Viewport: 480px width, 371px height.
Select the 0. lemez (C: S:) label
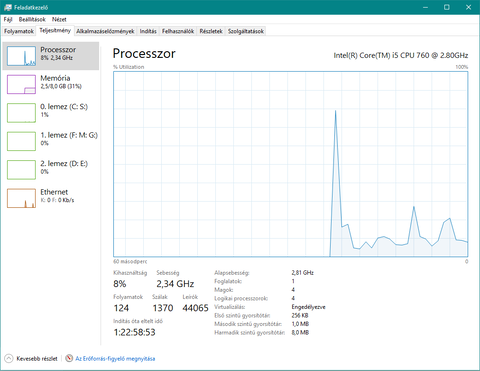[64, 107]
